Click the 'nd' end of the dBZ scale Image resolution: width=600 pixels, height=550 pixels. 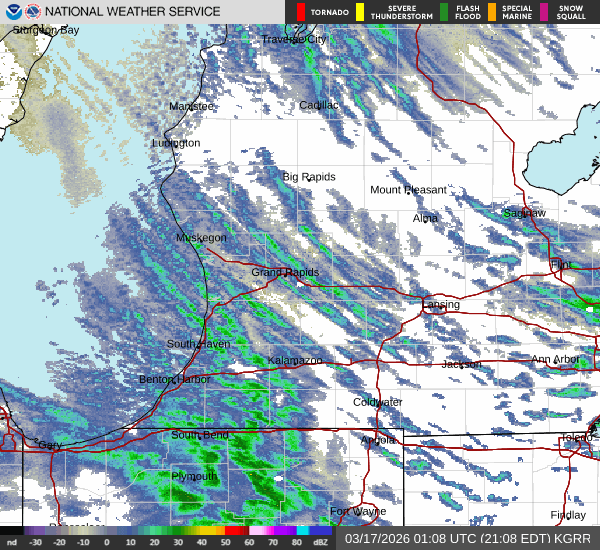tap(12, 541)
